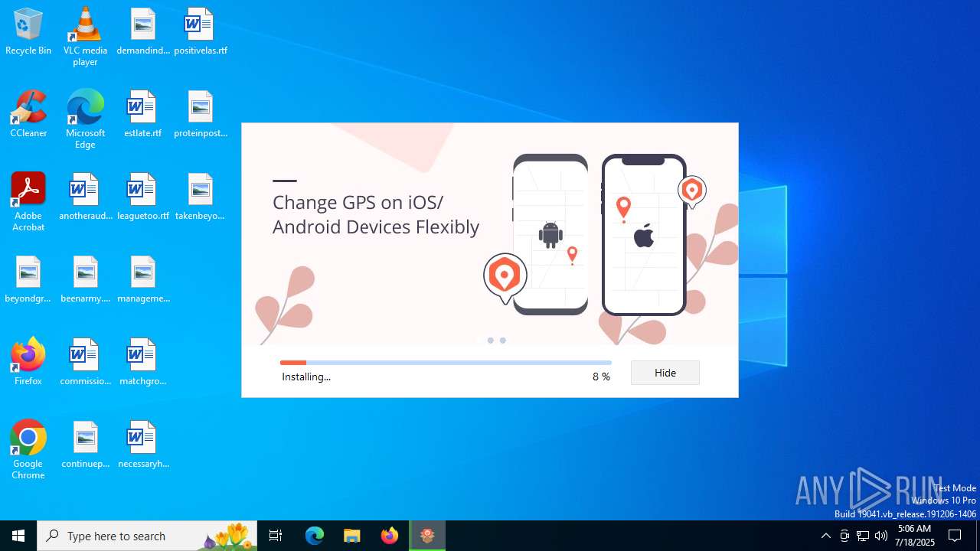Select the positivelas.rtf document

(201, 32)
